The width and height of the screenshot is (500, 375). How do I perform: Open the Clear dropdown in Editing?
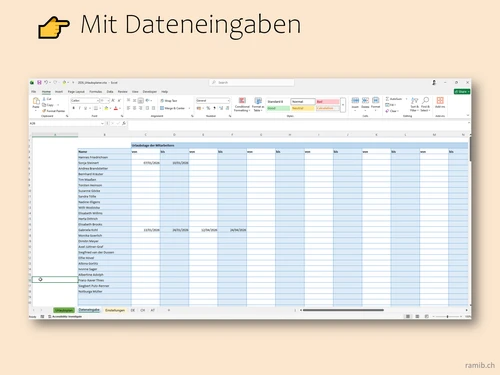pos(392,111)
